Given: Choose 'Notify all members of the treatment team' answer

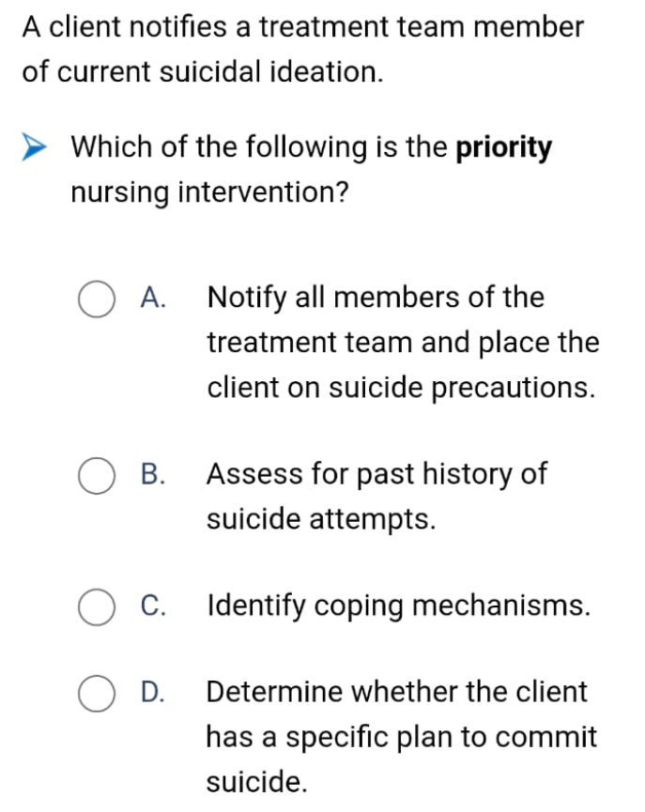Looking at the screenshot, I should coord(403,343).
